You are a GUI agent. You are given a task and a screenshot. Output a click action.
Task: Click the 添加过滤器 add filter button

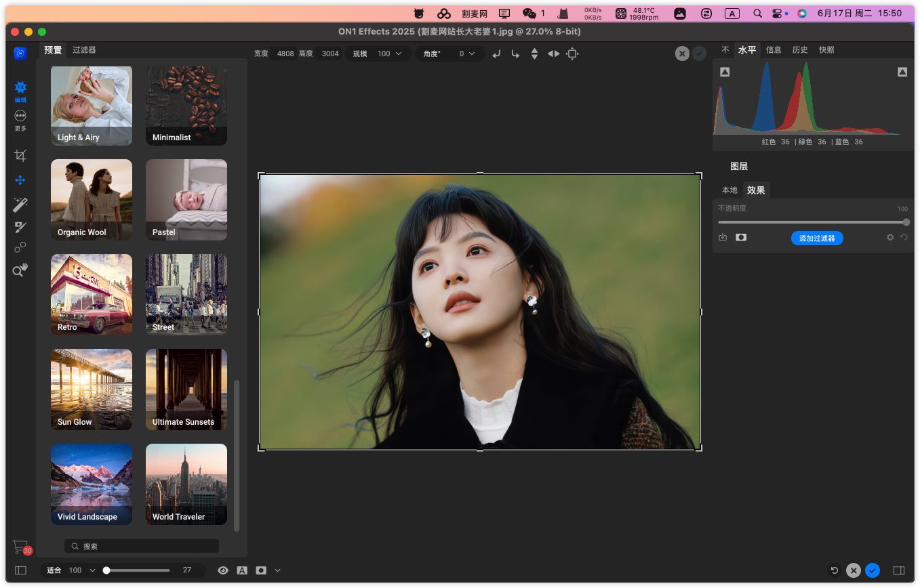(817, 238)
